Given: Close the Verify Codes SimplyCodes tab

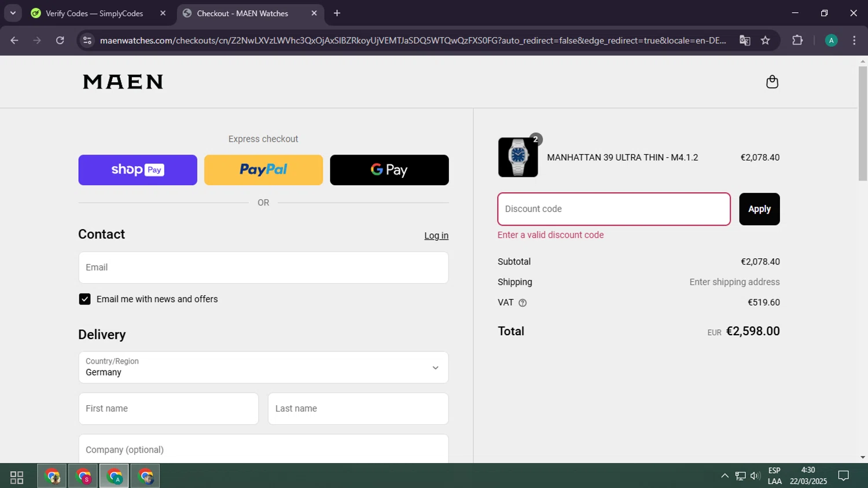Looking at the screenshot, I should click(x=163, y=13).
